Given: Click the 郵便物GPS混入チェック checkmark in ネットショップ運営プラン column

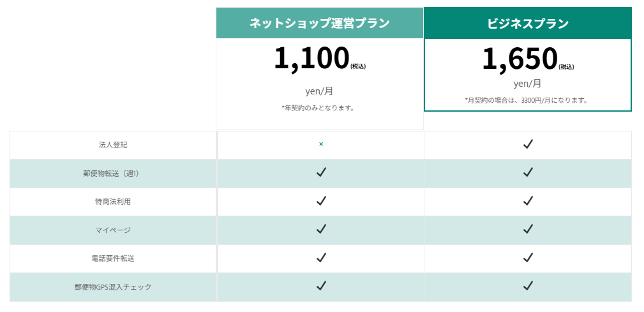Looking at the screenshot, I should pos(321,286).
